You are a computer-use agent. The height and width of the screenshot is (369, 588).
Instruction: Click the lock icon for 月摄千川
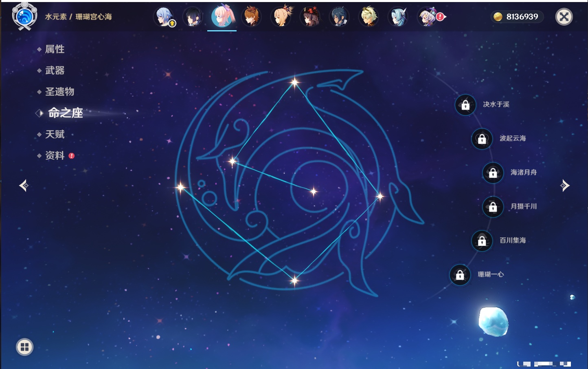pos(493,207)
